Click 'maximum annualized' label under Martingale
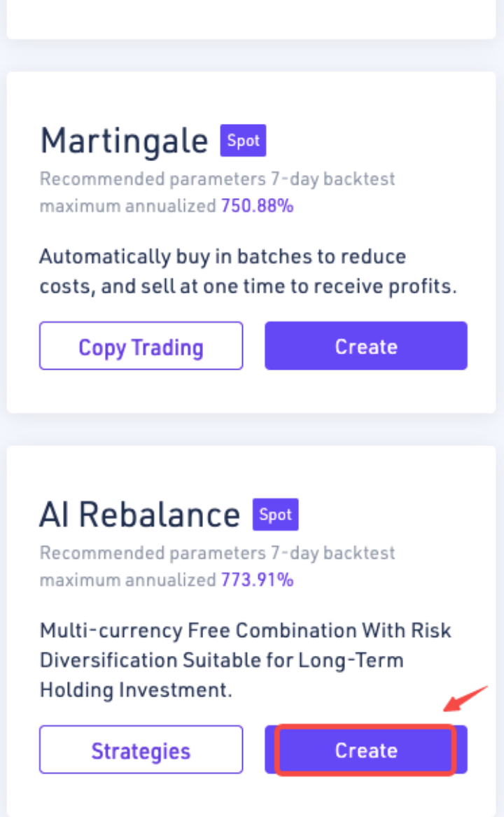Screen dimensions: 504x817 click(x=127, y=206)
